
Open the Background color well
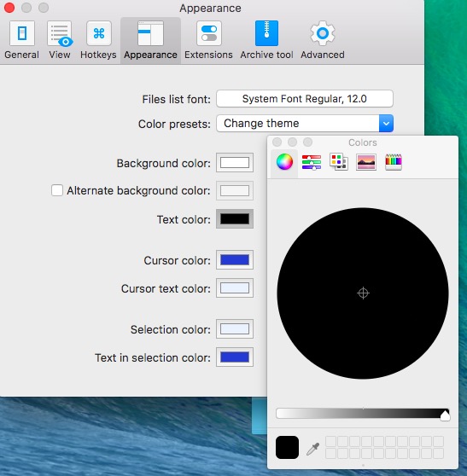235,163
